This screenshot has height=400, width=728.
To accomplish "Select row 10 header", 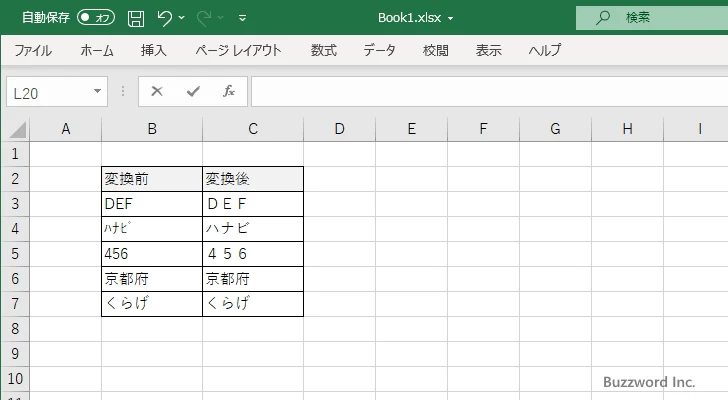I will click(15, 379).
